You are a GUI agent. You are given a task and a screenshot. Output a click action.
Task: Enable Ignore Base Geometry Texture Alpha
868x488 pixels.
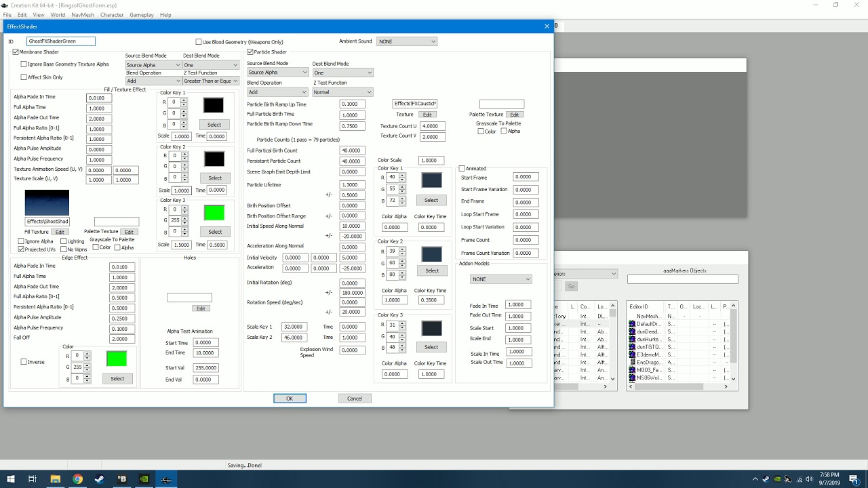tap(24, 64)
